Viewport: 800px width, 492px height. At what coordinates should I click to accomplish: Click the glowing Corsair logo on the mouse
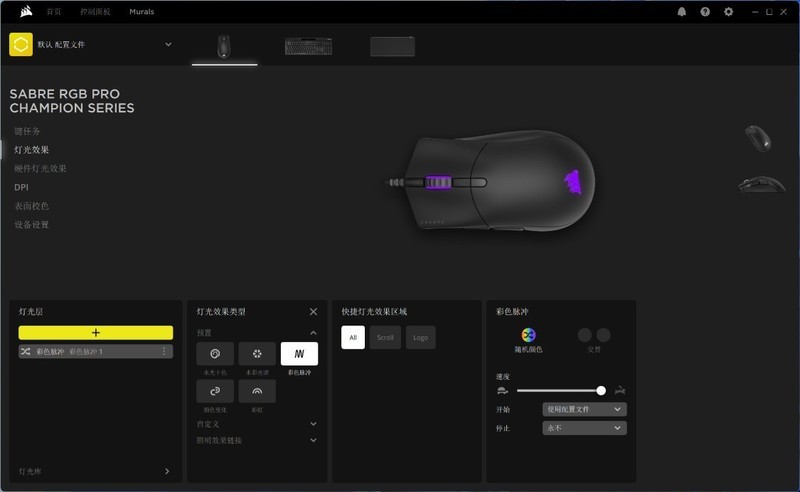572,182
